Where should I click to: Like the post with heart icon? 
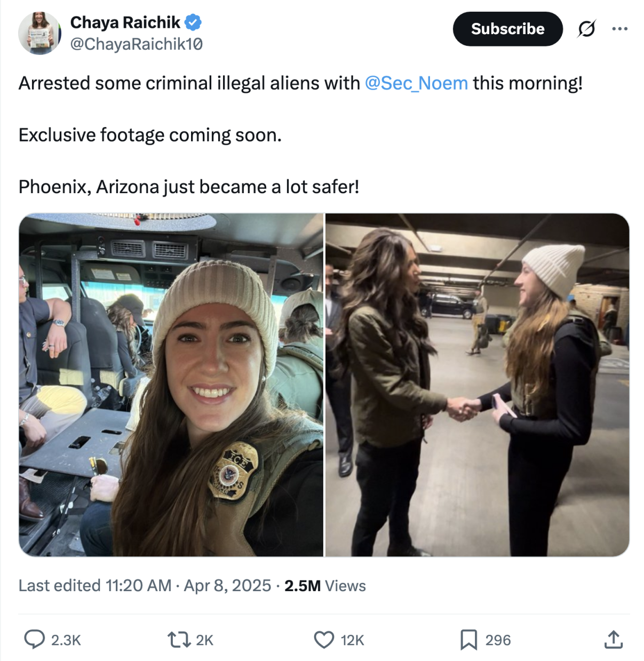(323, 639)
